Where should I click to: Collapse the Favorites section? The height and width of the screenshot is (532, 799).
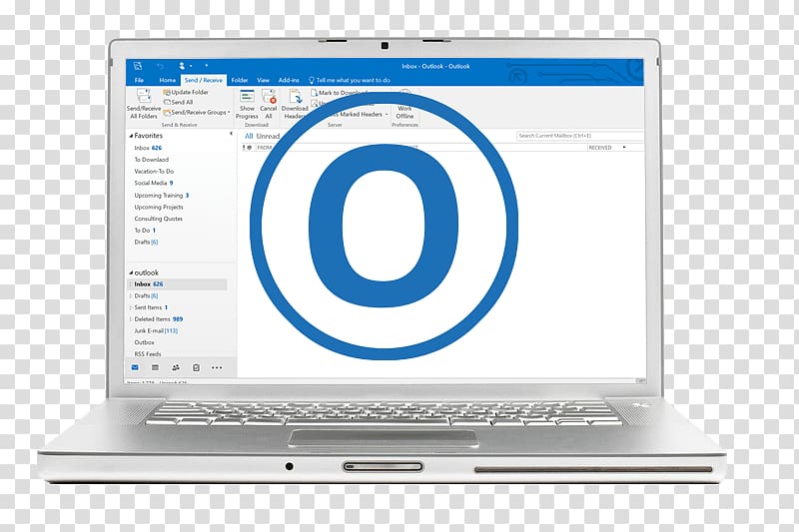(131, 136)
